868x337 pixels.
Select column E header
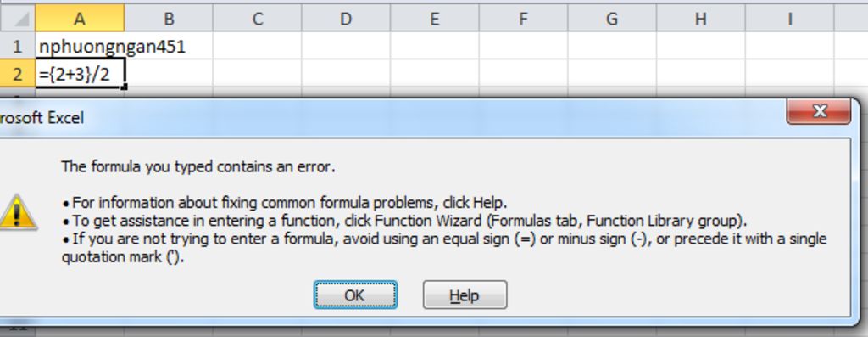[x=435, y=19]
